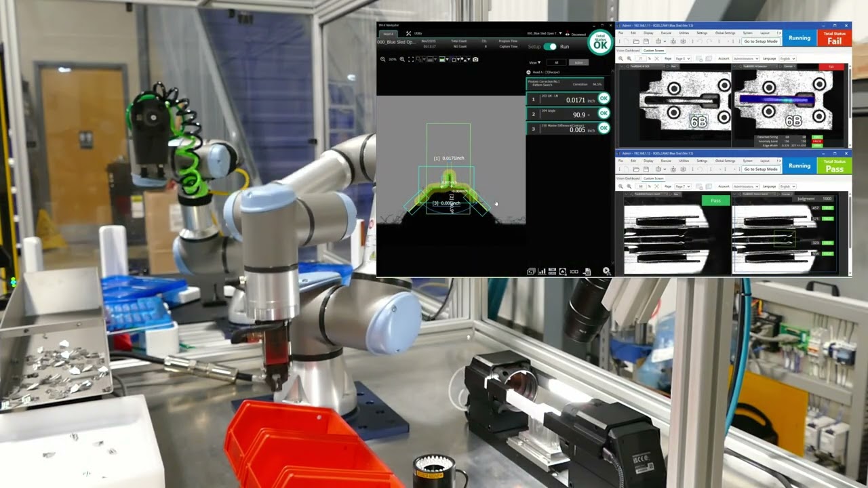Click the open folder icon in CAM1 toolbar

[636, 41]
